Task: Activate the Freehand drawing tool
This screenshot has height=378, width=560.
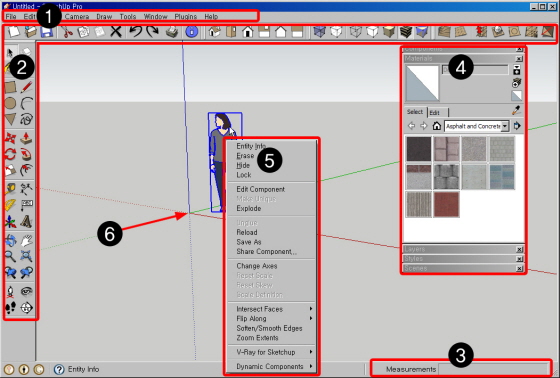Action: pos(26,119)
